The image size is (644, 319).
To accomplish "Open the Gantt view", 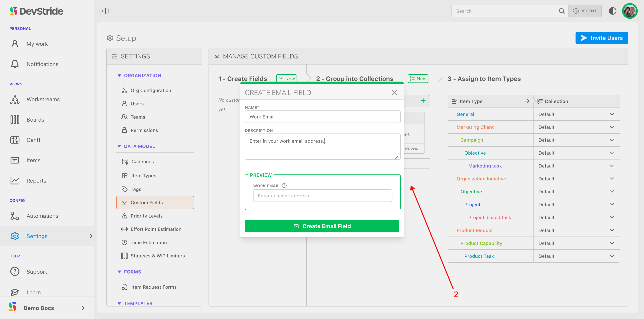I will (33, 140).
